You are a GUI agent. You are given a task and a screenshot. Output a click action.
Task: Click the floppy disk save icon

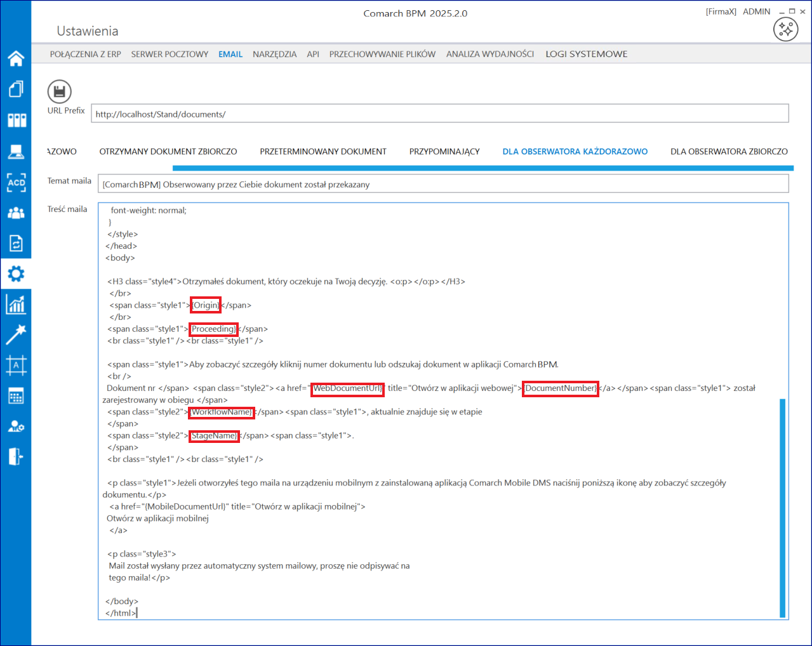tap(59, 92)
